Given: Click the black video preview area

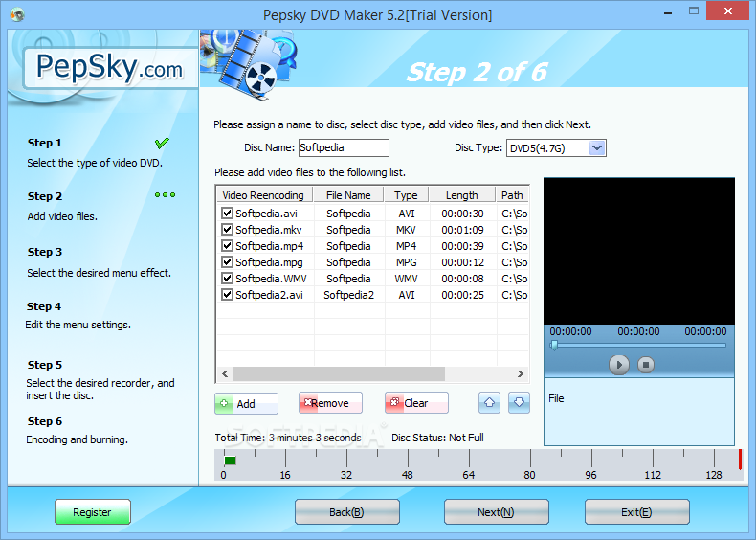Looking at the screenshot, I should (x=639, y=251).
